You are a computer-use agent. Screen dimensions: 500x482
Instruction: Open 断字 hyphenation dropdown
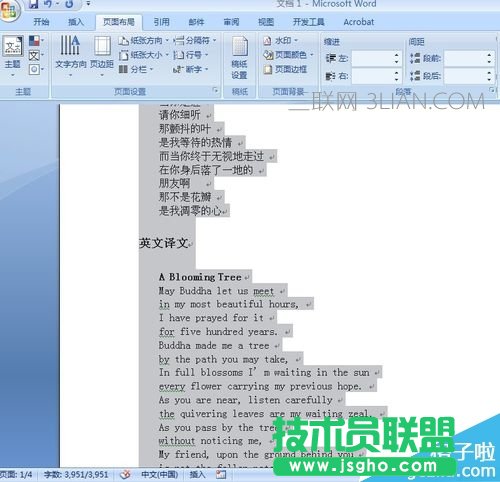coord(191,69)
